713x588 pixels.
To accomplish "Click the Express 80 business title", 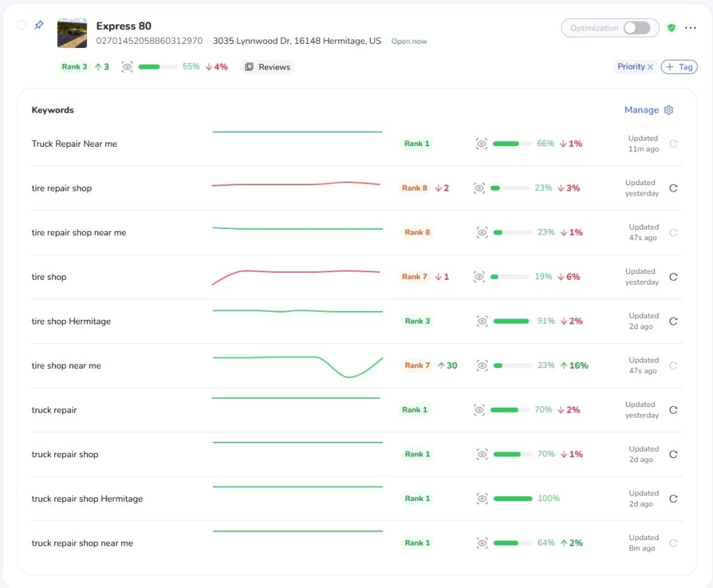I will pyautogui.click(x=124, y=26).
